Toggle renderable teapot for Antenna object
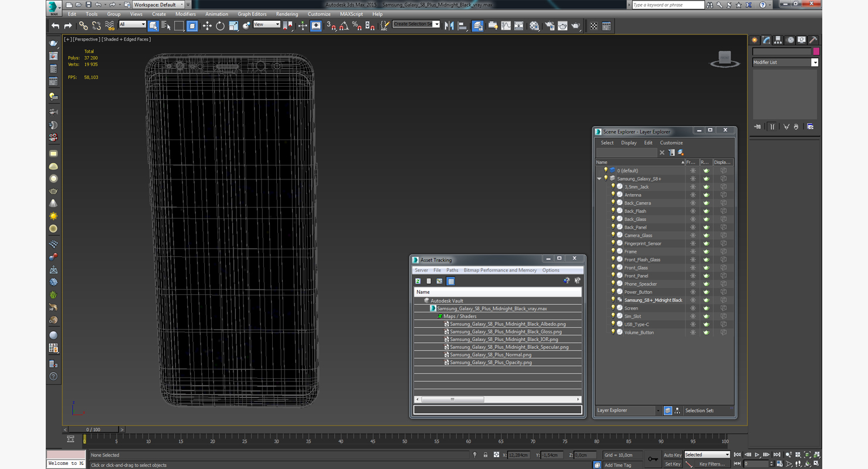Image resolution: width=868 pixels, height=469 pixels. pyautogui.click(x=706, y=195)
